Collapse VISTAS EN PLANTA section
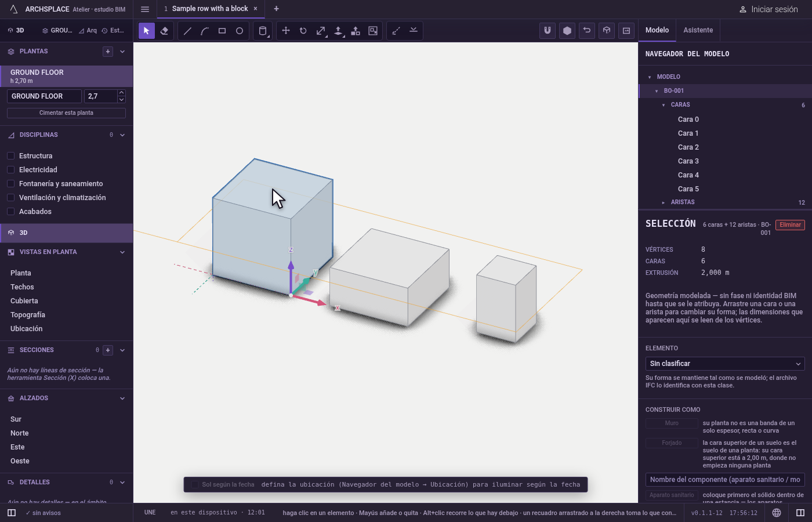This screenshot has width=812, height=522. pyautogui.click(x=122, y=252)
